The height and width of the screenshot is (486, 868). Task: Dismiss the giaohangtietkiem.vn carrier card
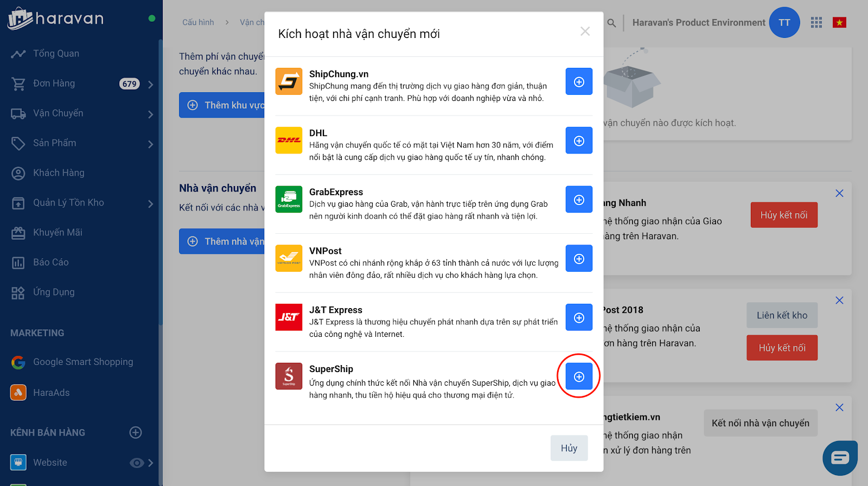(x=839, y=407)
